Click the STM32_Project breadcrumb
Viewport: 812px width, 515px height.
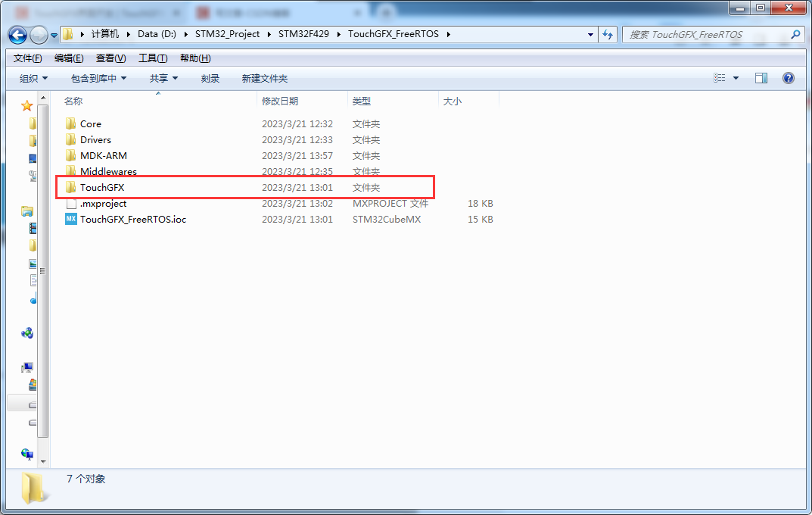[227, 34]
